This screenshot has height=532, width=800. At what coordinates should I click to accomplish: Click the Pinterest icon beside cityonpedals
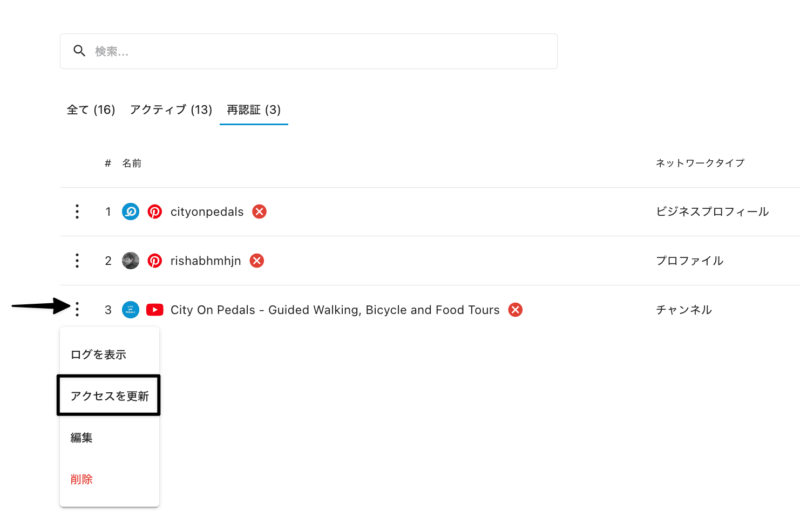click(155, 212)
